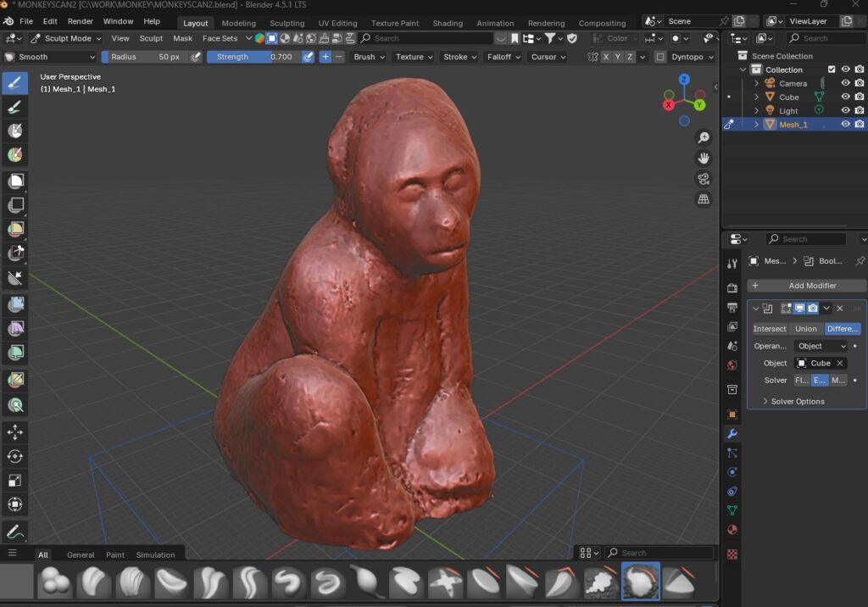
Task: Activate the Annotate tool at toolbar bottom
Action: pyautogui.click(x=14, y=531)
